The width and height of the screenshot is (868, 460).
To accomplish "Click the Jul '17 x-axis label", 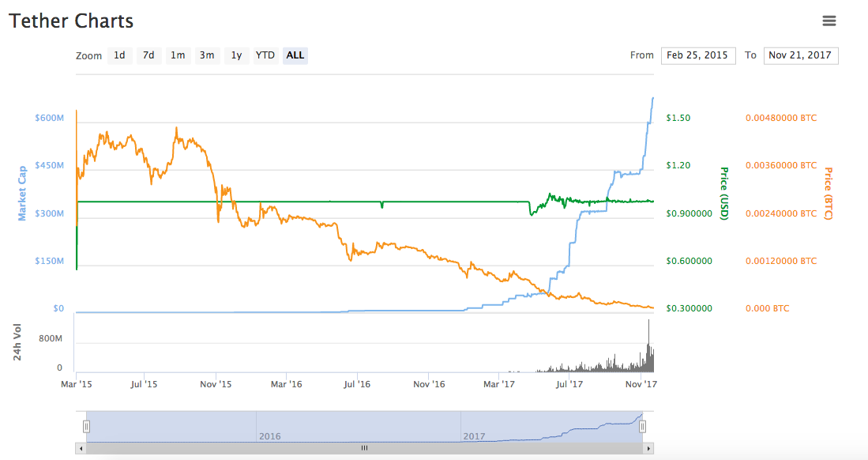I will [x=569, y=384].
